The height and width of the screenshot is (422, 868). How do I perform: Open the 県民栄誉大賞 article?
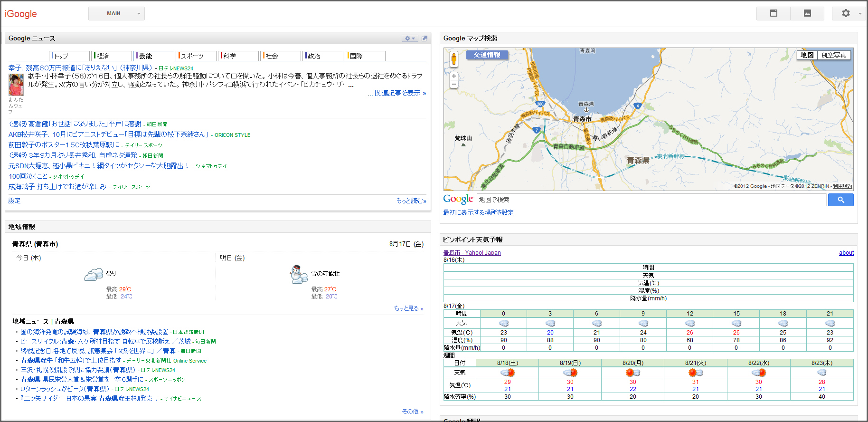pos(82,379)
